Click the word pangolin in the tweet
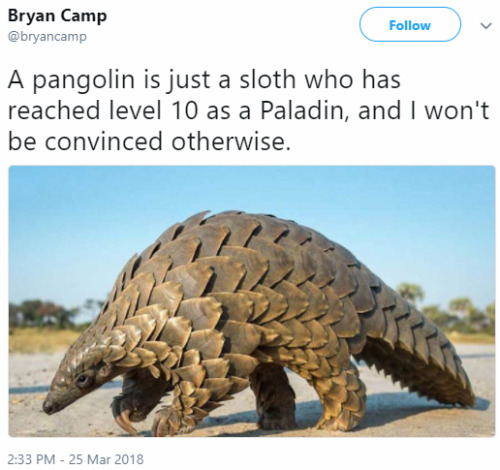Screen dimensions: 500x470 (83, 81)
